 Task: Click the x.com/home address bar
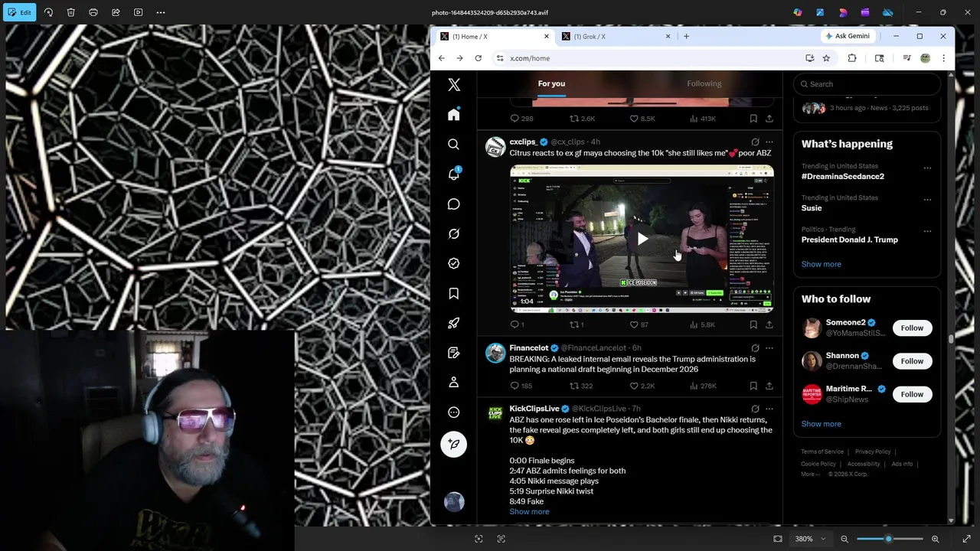click(x=651, y=58)
